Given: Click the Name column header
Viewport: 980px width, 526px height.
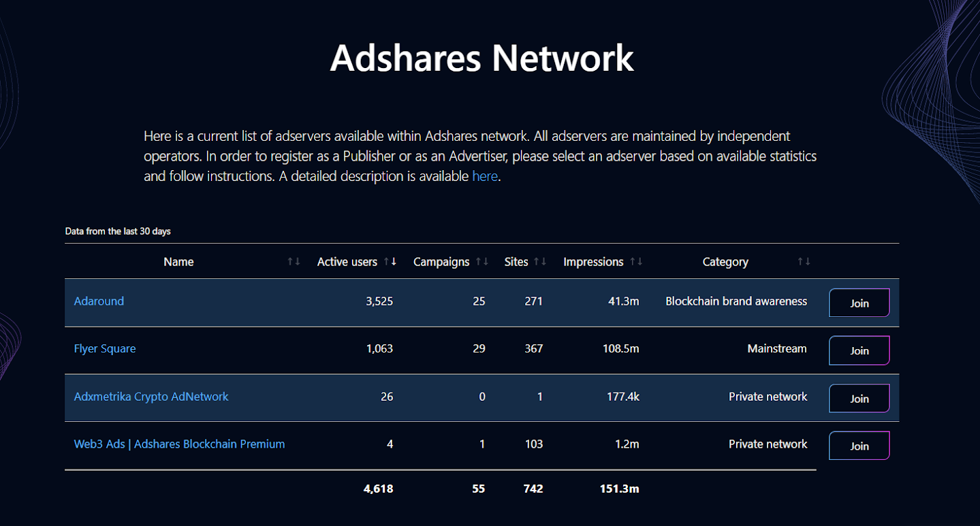Looking at the screenshot, I should pyautogui.click(x=178, y=262).
